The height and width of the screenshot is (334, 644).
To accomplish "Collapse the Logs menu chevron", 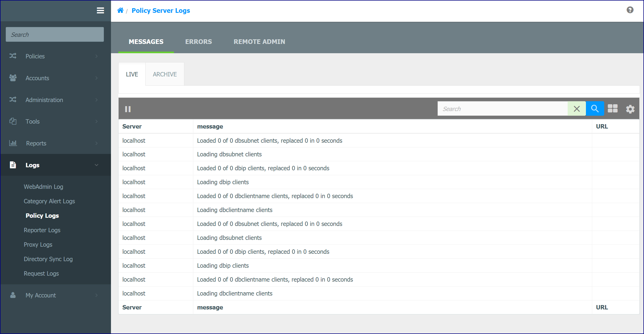I will [x=97, y=165].
